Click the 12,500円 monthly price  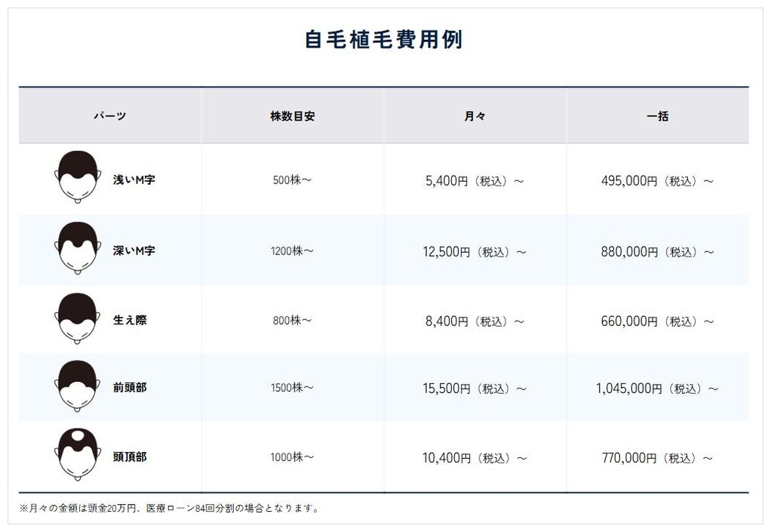click(x=475, y=252)
